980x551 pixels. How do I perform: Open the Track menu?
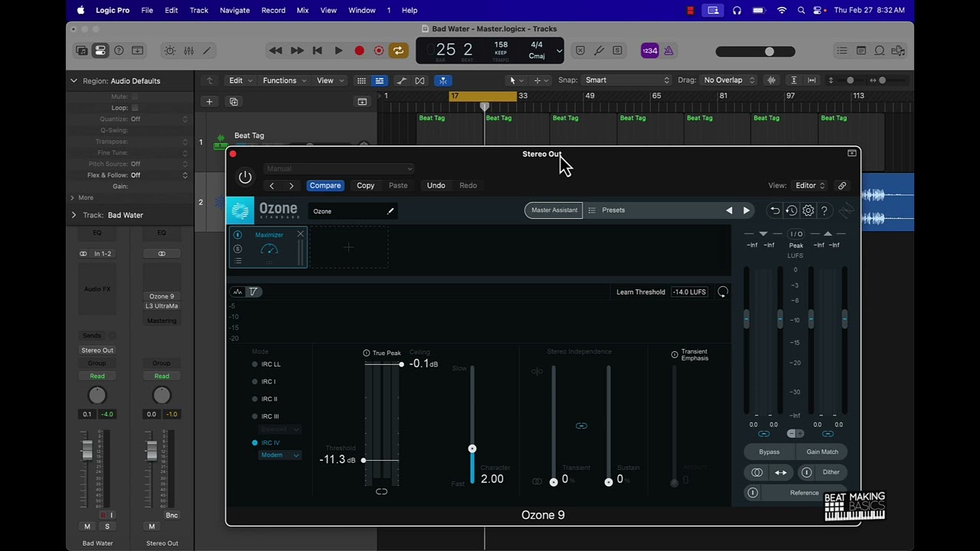pyautogui.click(x=199, y=10)
